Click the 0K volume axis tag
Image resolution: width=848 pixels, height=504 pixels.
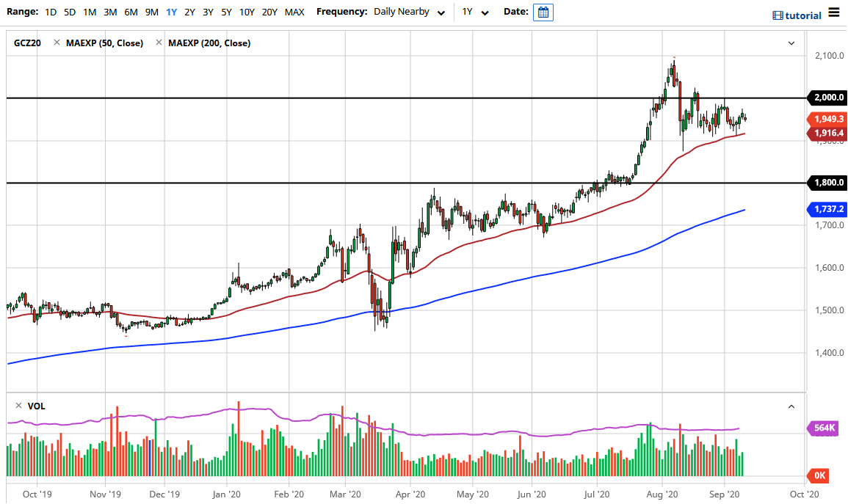[x=818, y=475]
